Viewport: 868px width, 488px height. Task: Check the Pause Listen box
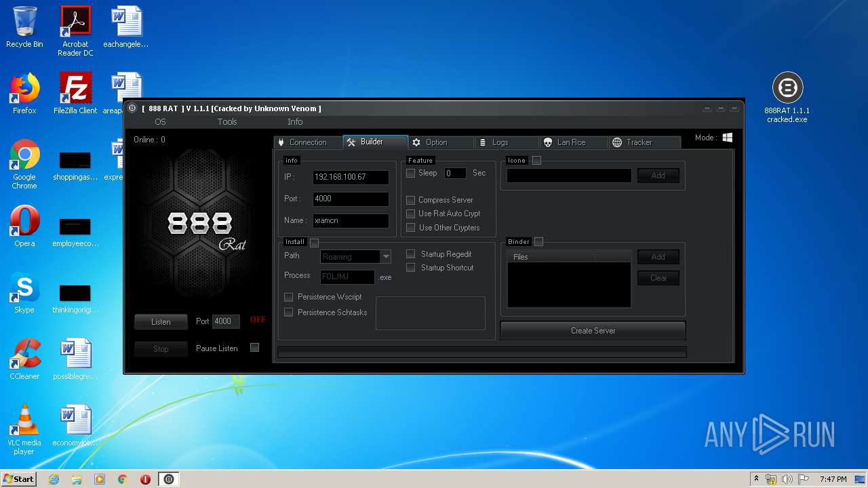[254, 348]
